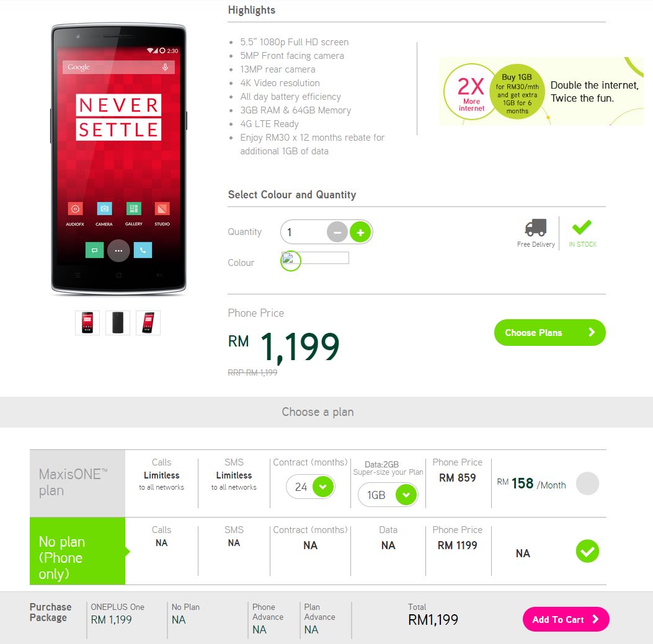This screenshot has width=653, height=644.
Task: Click the green In Stock checkmark icon
Action: (x=582, y=227)
